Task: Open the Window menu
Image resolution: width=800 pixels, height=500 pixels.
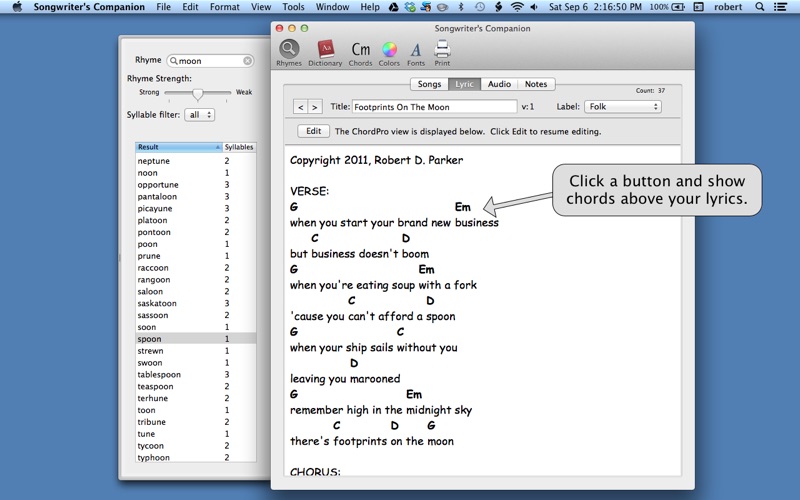Action: pos(332,7)
